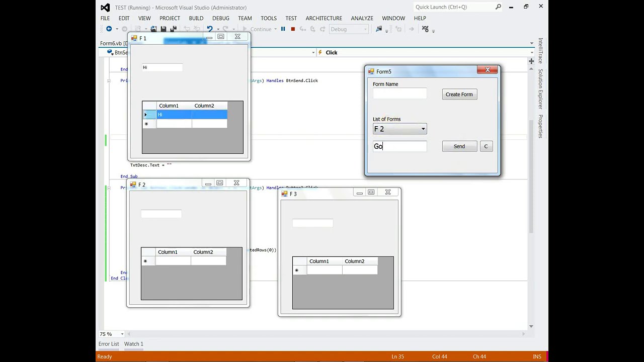Switch to the Error List tab
The height and width of the screenshot is (362, 644).
click(x=109, y=344)
